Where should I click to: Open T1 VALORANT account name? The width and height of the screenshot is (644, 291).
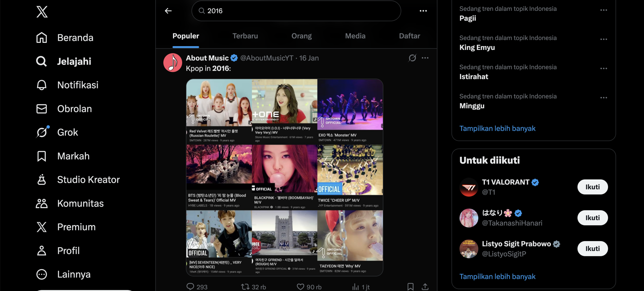click(x=505, y=182)
